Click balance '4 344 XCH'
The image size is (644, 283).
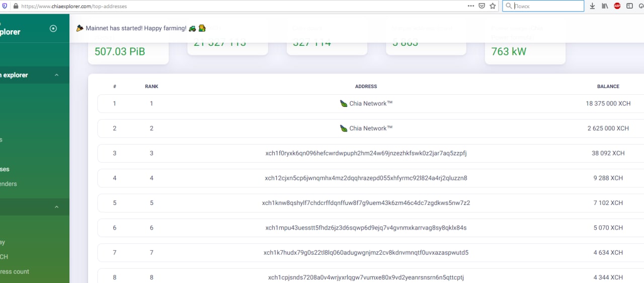(608, 277)
